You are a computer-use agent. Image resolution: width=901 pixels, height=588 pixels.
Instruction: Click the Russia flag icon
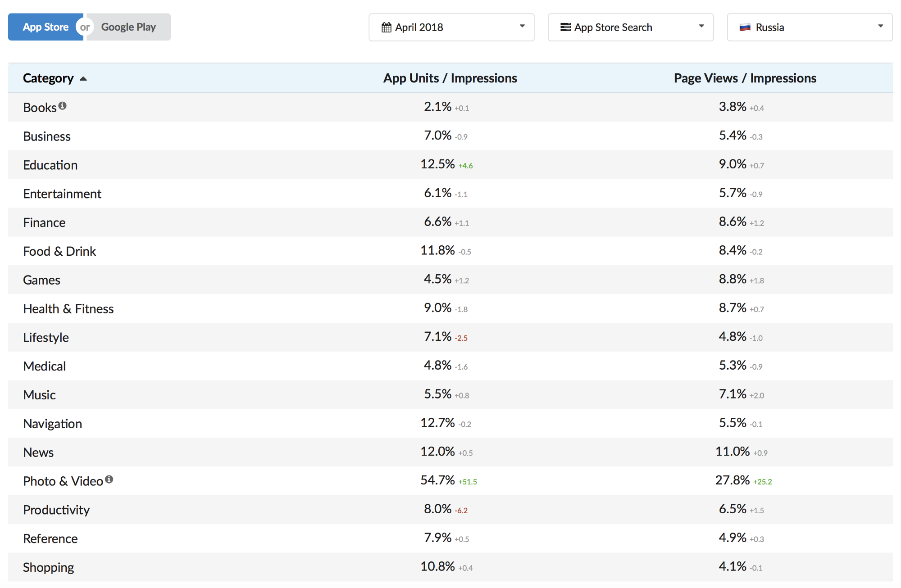[x=745, y=27]
